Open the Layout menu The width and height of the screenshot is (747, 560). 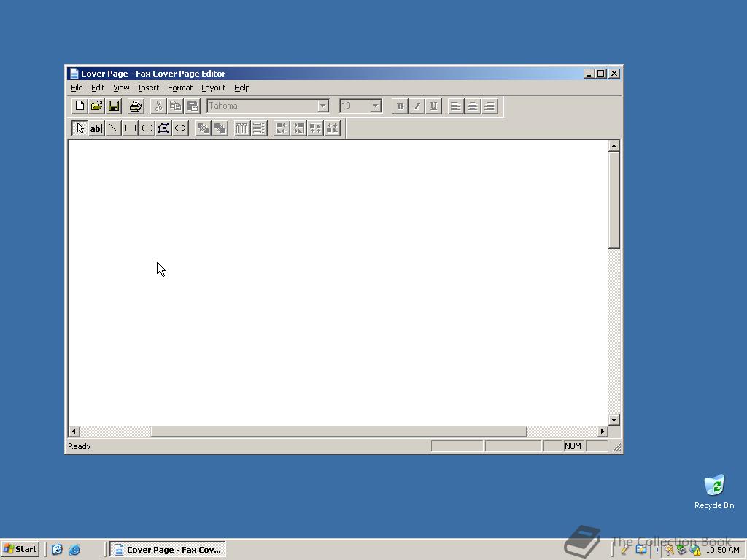[x=213, y=87]
